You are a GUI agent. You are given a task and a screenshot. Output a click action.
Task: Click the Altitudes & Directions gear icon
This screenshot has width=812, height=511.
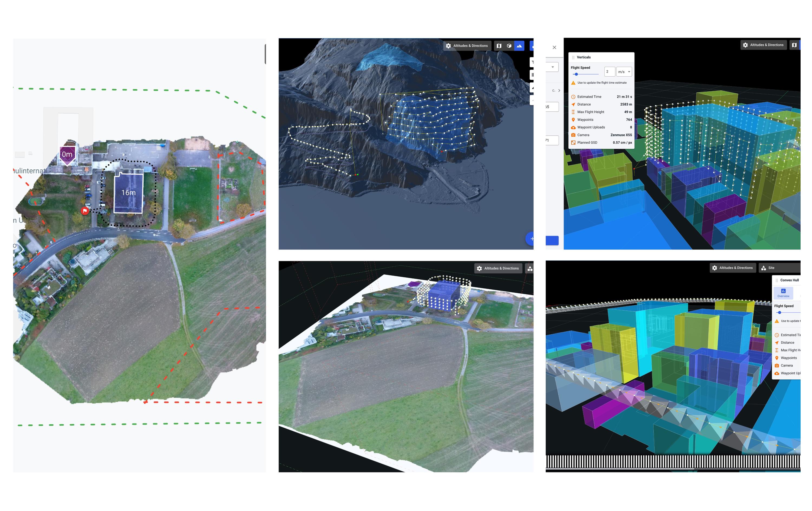pyautogui.click(x=448, y=46)
